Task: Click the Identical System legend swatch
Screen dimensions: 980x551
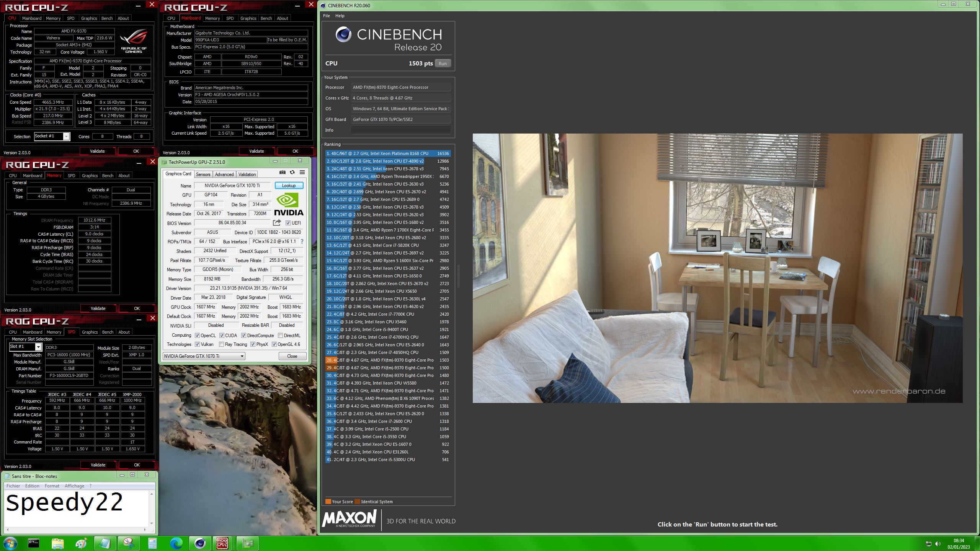Action: (x=357, y=502)
